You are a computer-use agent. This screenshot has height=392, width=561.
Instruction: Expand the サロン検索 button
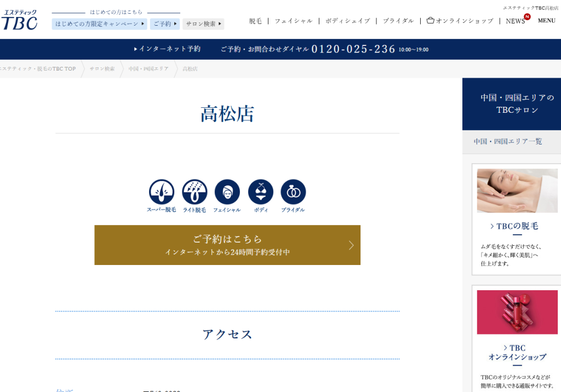204,24
